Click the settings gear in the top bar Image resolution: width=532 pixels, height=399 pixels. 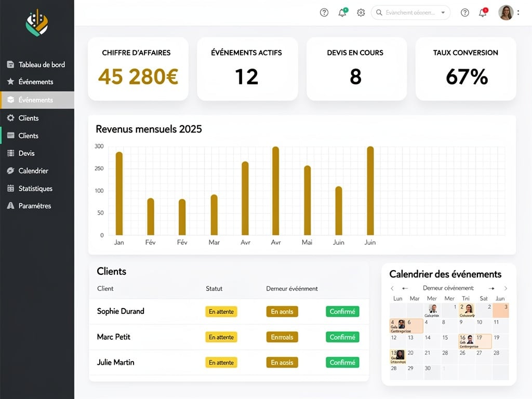click(361, 12)
